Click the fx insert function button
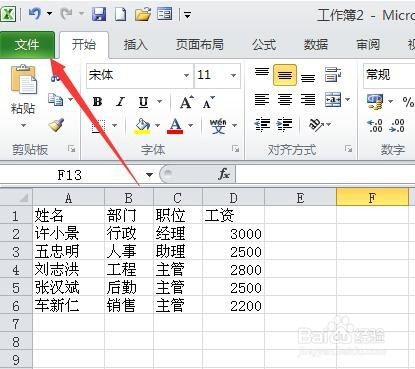 coord(224,174)
